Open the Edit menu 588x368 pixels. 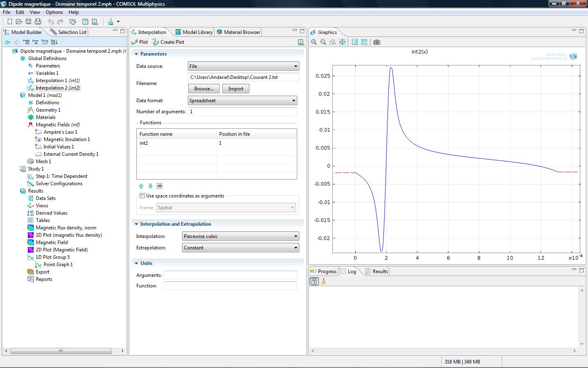point(20,12)
